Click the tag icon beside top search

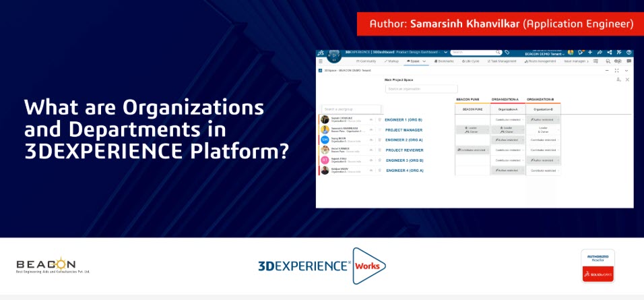click(507, 52)
